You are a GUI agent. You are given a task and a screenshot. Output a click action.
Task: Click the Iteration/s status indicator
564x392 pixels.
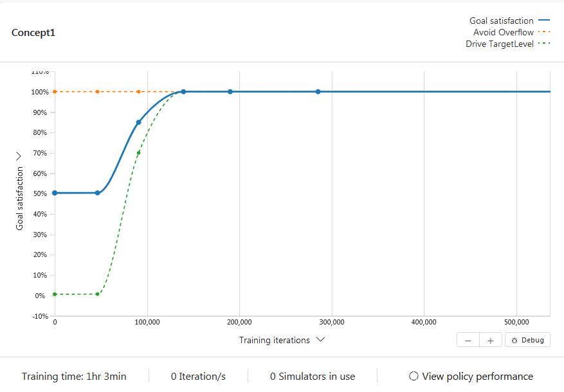[198, 376]
